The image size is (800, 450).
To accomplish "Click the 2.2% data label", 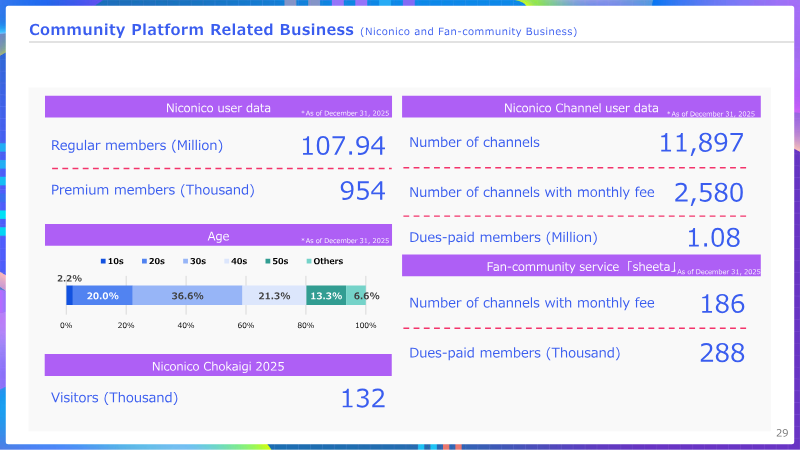I will [x=69, y=278].
